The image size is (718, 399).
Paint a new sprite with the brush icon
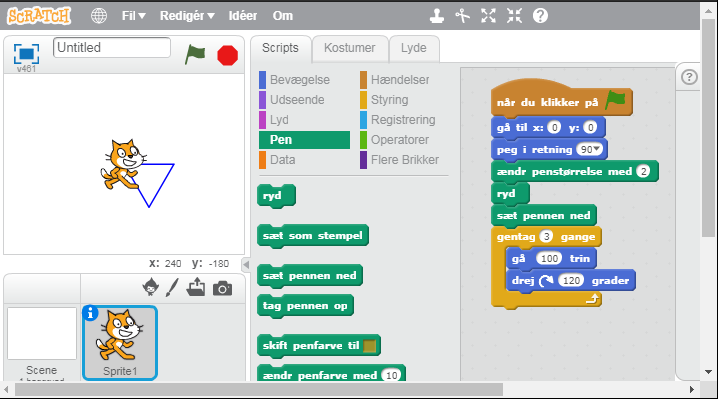[x=173, y=287]
